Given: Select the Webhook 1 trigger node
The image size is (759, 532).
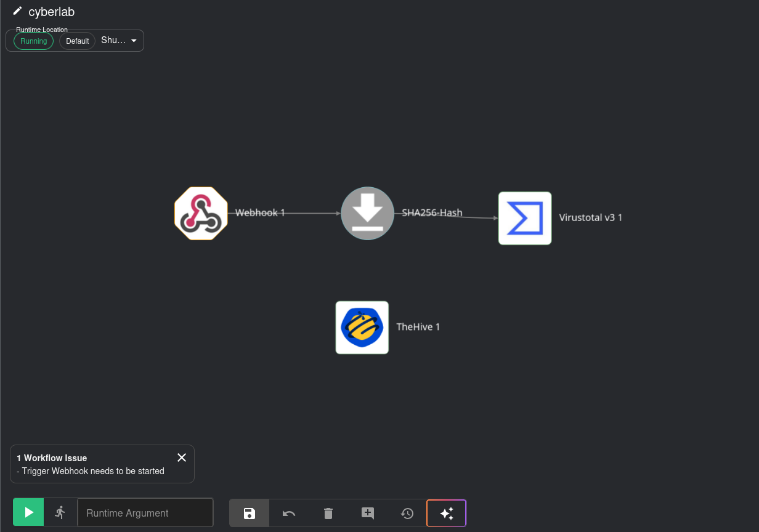Looking at the screenshot, I should tap(201, 213).
